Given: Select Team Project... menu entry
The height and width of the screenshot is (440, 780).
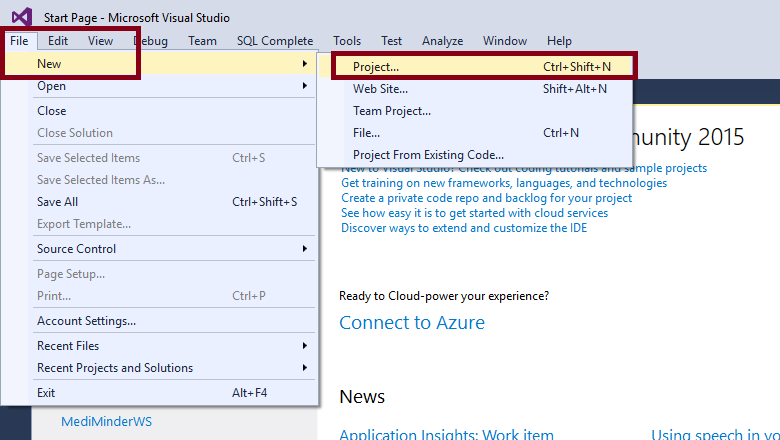Looking at the screenshot, I should click(391, 111).
